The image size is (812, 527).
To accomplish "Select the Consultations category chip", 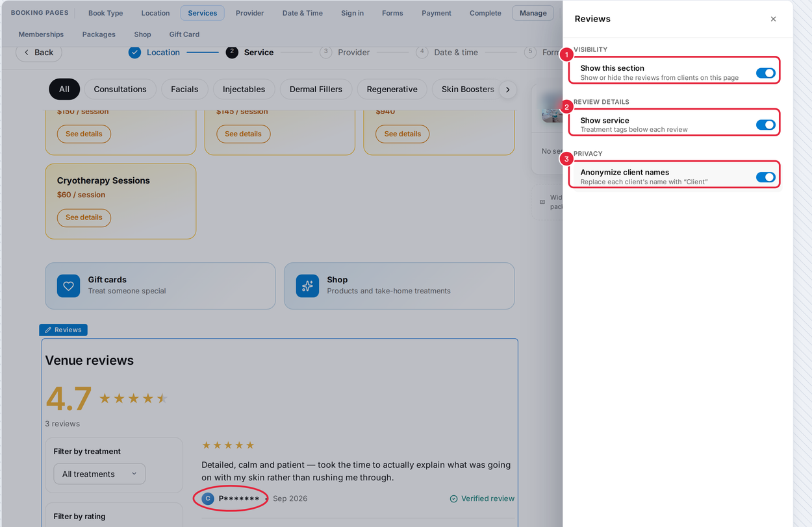I will pos(120,89).
